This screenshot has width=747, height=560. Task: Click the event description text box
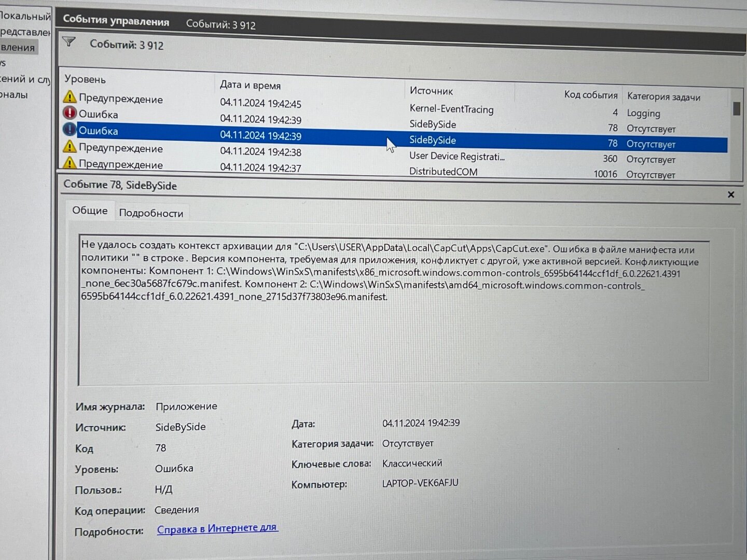(394, 311)
